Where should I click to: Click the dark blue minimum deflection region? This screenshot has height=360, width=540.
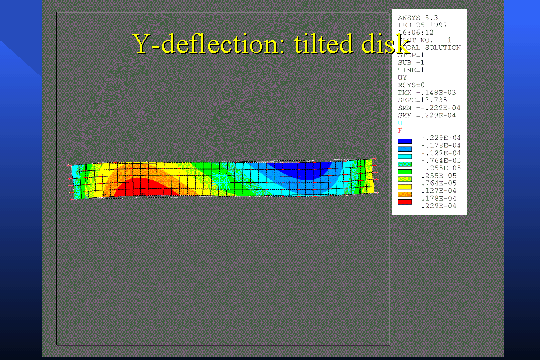(x=300, y=170)
